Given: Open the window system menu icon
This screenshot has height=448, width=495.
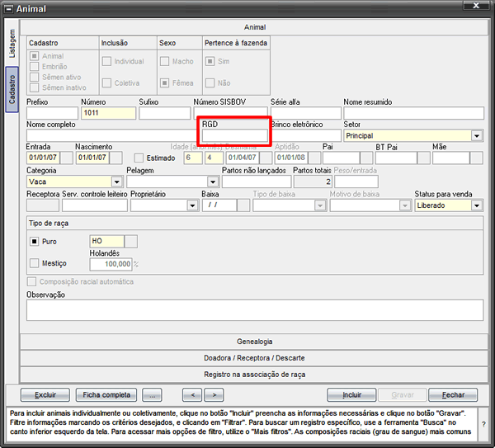Looking at the screenshot, I should pos(9,9).
